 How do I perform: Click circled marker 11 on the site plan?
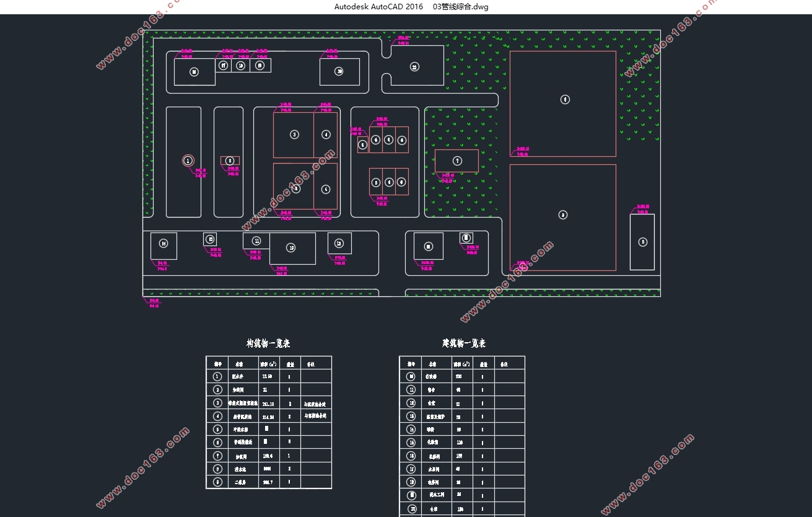point(256,241)
